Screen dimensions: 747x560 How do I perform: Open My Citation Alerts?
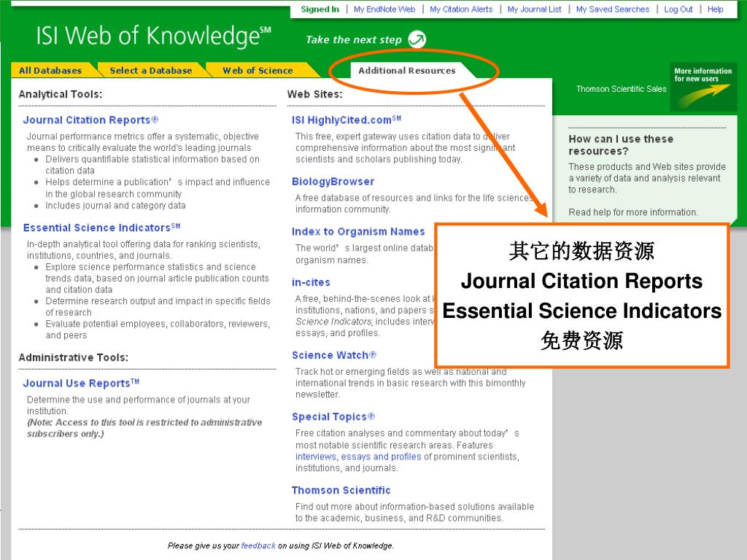(x=461, y=9)
